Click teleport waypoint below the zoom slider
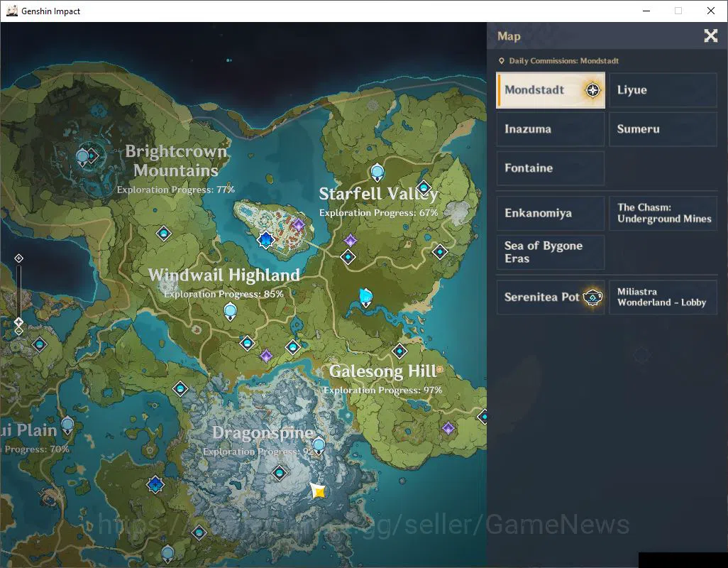The image size is (728, 568). coord(39,344)
